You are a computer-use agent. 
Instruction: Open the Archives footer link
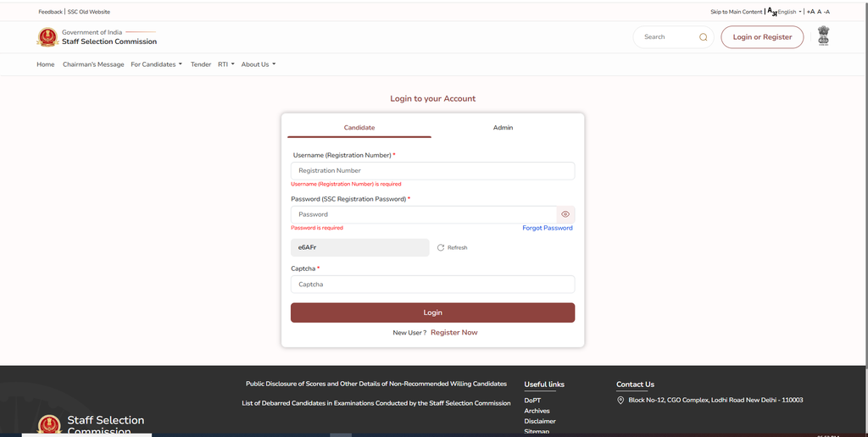537,411
